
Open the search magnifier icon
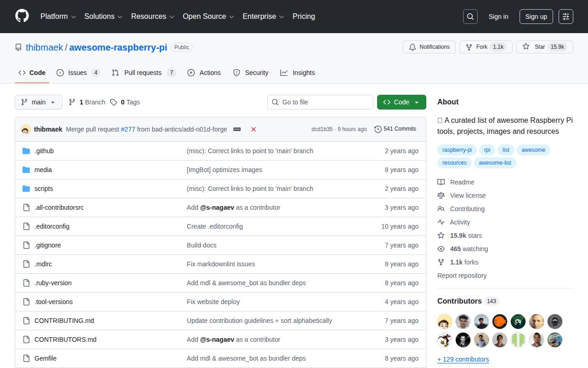[470, 17]
